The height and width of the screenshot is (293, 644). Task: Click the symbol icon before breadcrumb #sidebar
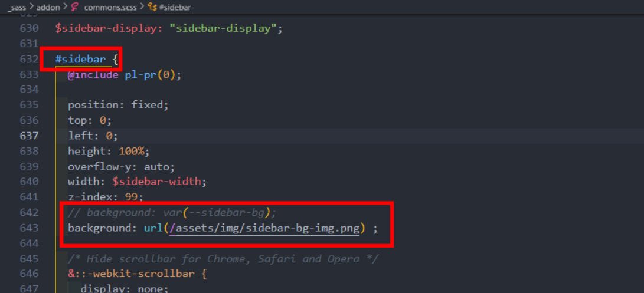click(x=152, y=7)
